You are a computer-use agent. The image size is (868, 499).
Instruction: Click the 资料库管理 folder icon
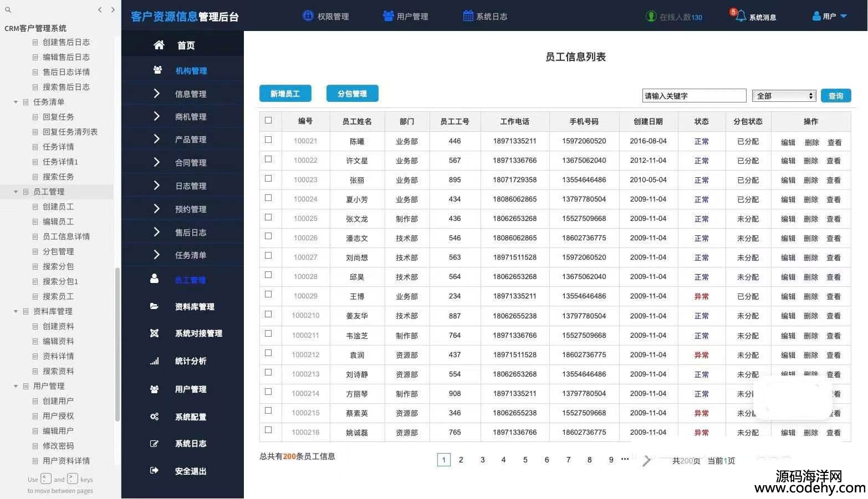(154, 306)
